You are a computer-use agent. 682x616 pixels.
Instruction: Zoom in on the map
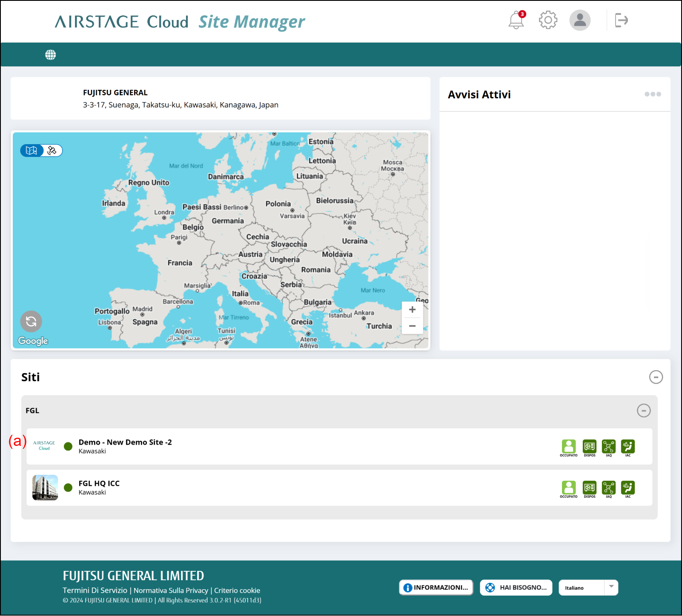click(x=412, y=310)
